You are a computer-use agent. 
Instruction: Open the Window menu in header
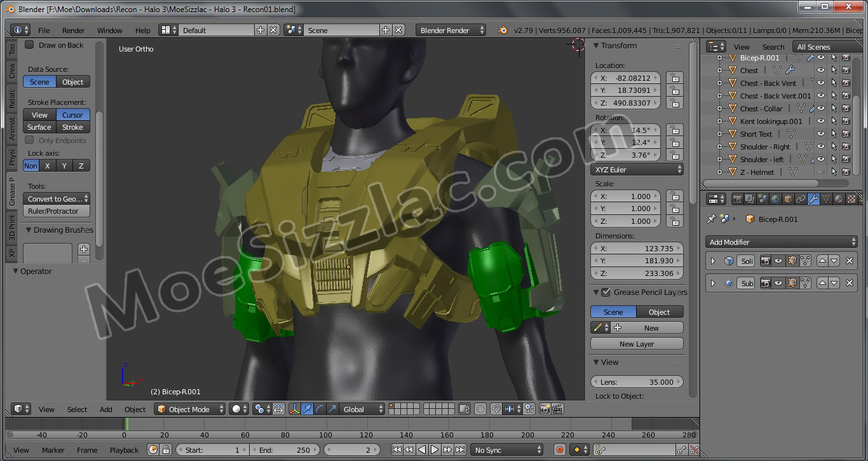point(109,31)
